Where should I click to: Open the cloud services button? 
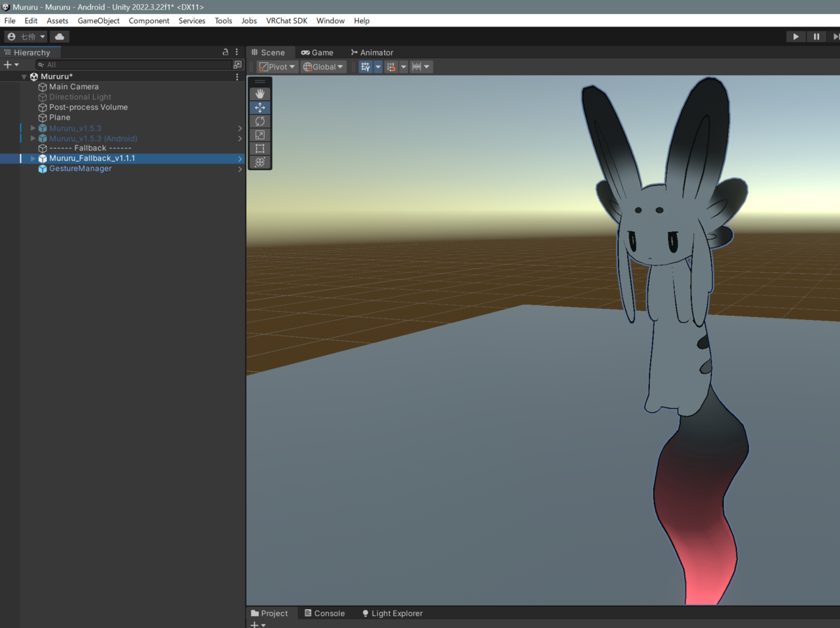click(x=59, y=36)
